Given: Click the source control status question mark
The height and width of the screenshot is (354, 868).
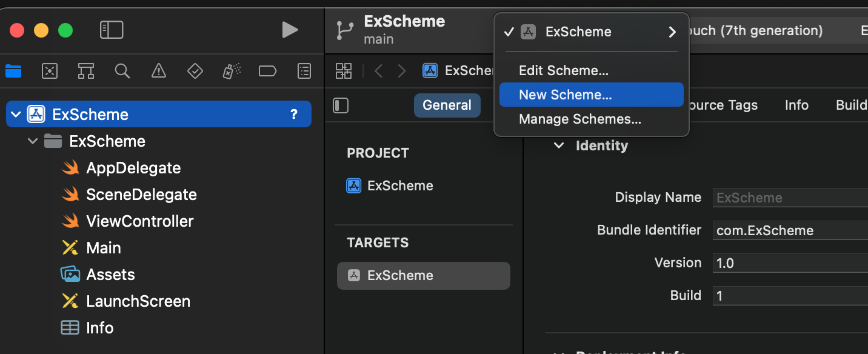Looking at the screenshot, I should pyautogui.click(x=294, y=115).
